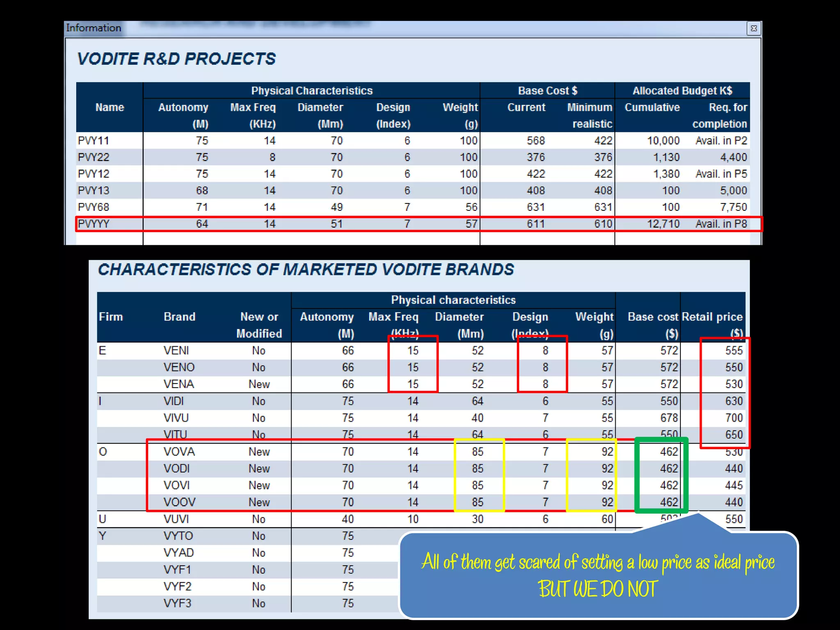The image size is (840, 630).
Task: Click VOVA base cost 462 in green box
Action: 669,452
